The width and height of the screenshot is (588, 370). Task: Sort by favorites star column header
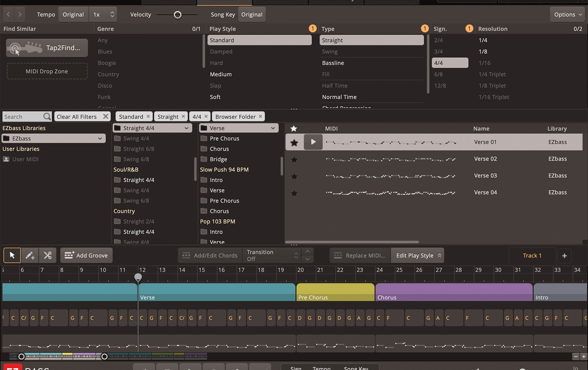[294, 129]
